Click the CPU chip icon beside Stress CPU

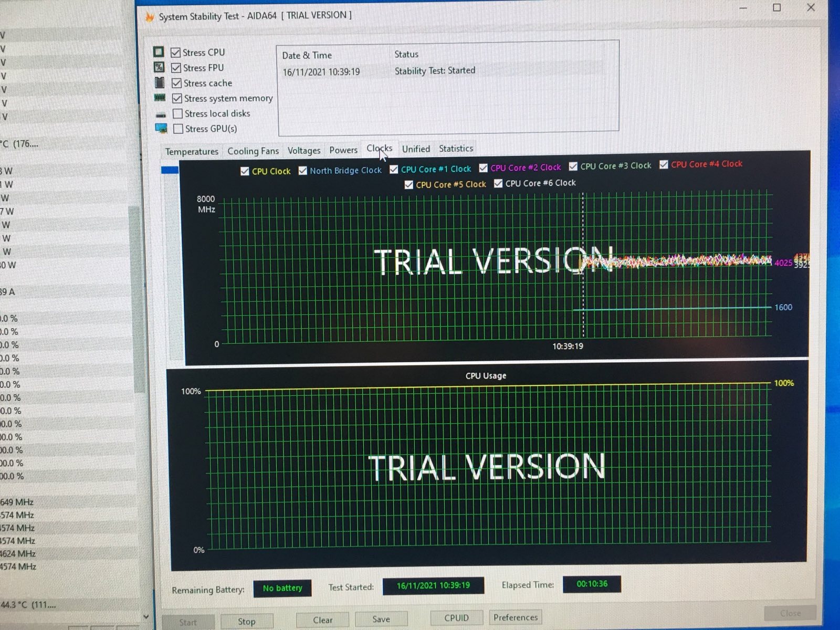(x=159, y=52)
